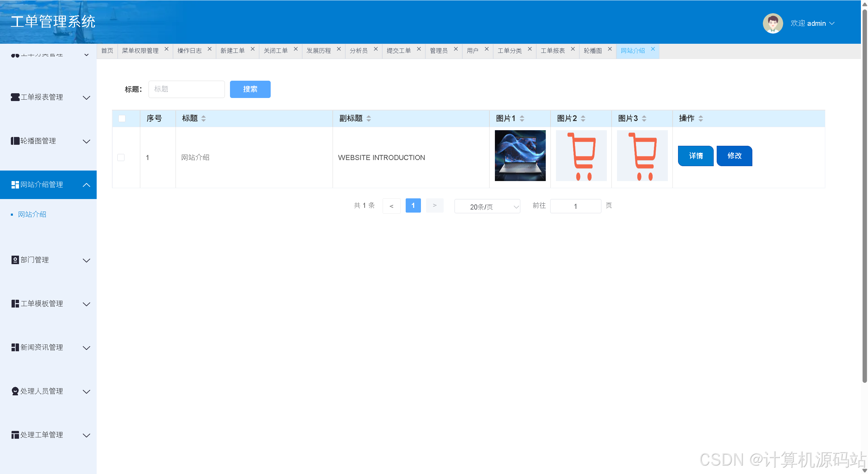Toggle the select-all header checkbox

pos(122,118)
